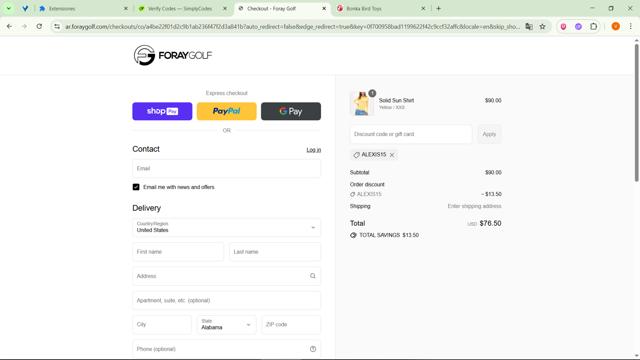
Task: Close the Extensiones tab
Action: (126, 8)
